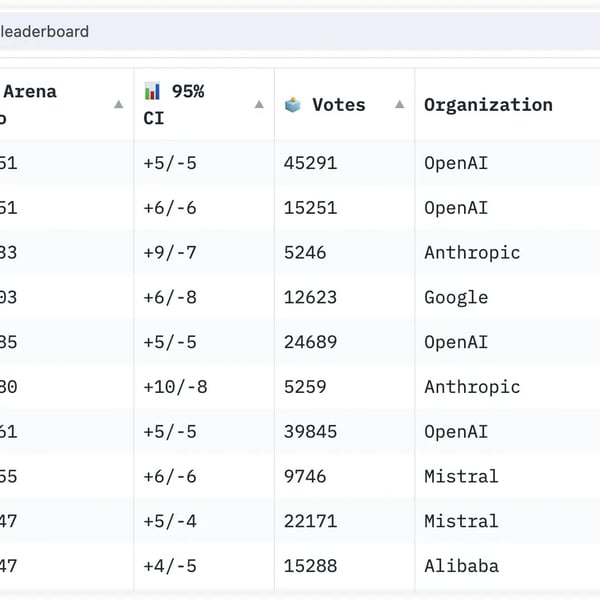Click the +4/-5 confidence interval cell
Viewport: 600px width, 600px height.
[170, 566]
